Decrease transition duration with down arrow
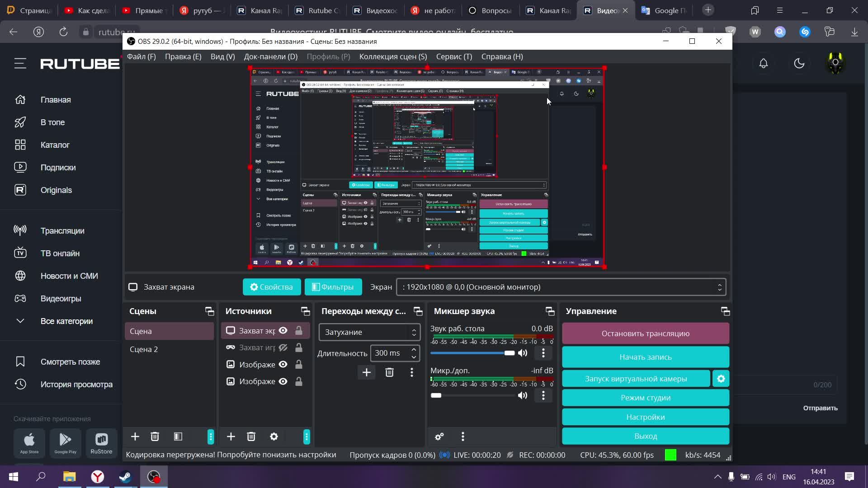Viewport: 868px width, 488px height. point(414,357)
